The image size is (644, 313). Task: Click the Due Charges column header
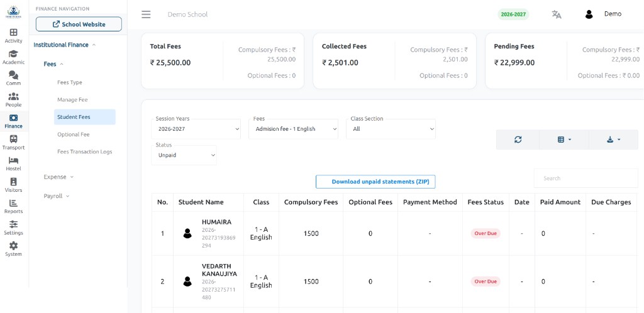(611, 202)
